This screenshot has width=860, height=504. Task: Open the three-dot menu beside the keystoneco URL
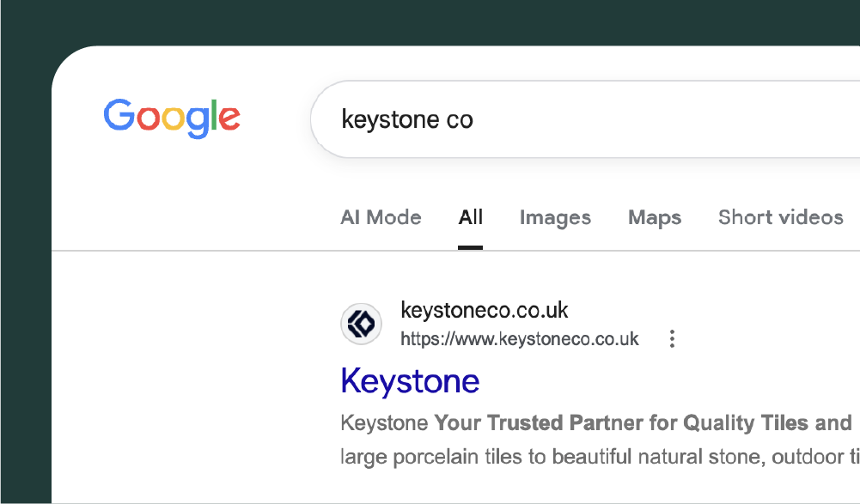pos(672,339)
